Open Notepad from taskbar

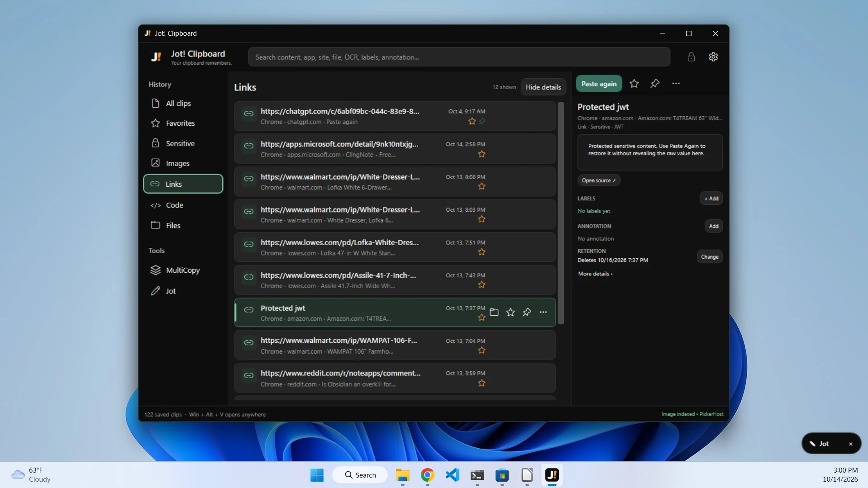pyautogui.click(x=527, y=475)
